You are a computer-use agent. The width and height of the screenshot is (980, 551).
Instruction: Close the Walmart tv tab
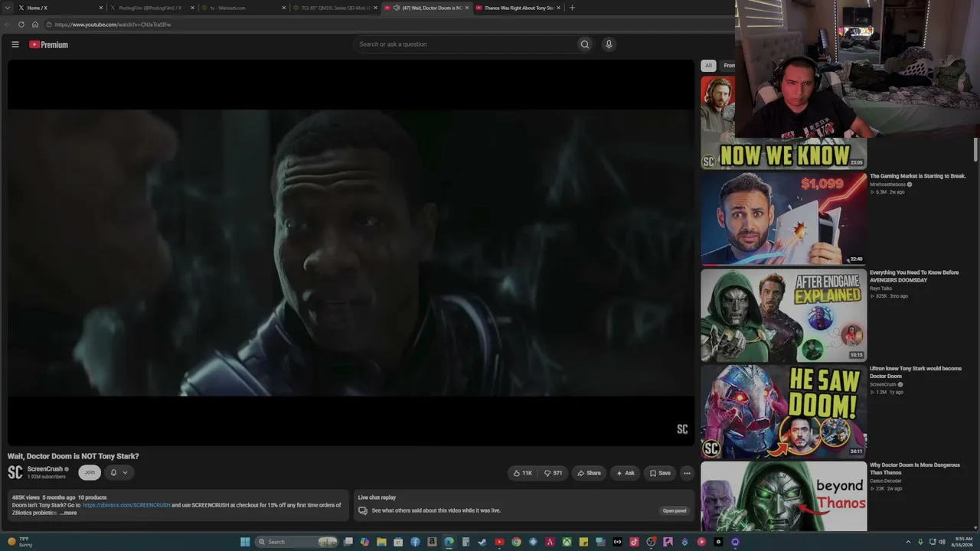click(x=284, y=8)
